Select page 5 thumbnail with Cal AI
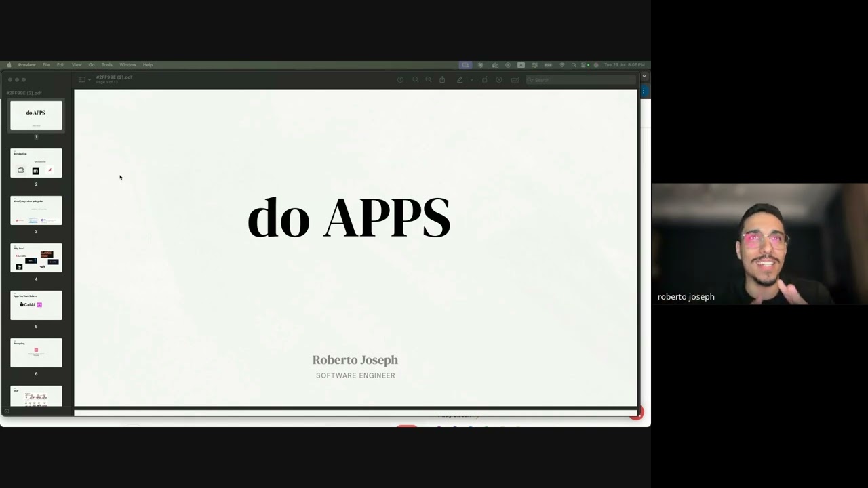Viewport: 868px width, 488px height. [x=36, y=305]
